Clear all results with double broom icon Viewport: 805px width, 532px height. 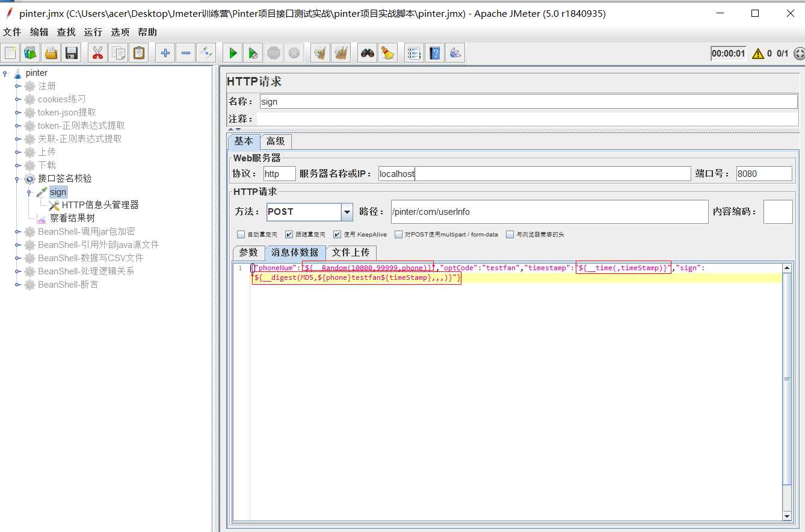tap(341, 53)
